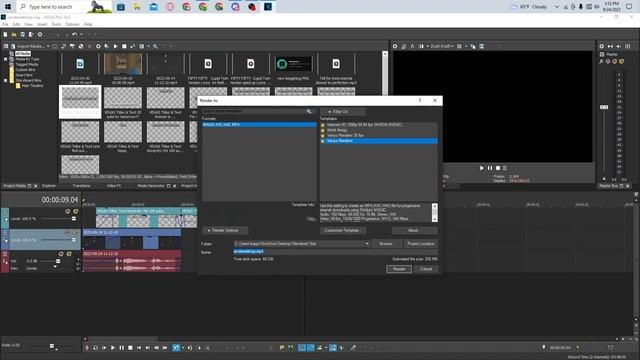This screenshot has height=360, width=640.
Task: Click the Project Location button
Action: click(x=420, y=244)
